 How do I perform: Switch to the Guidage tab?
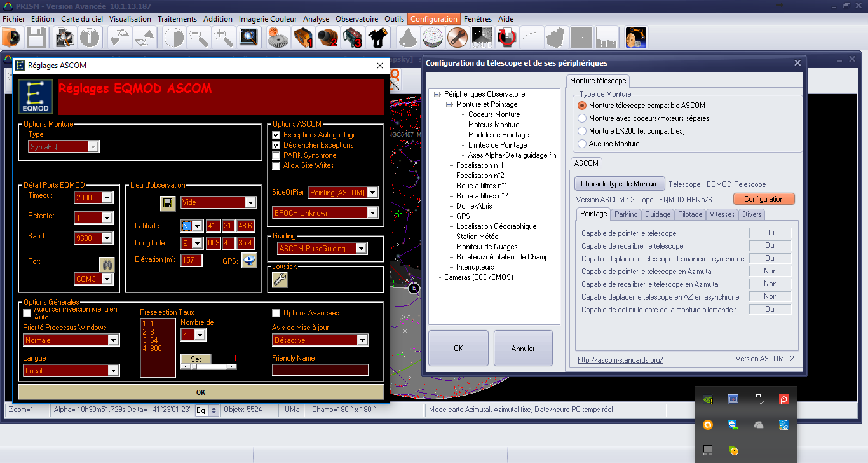[658, 214]
